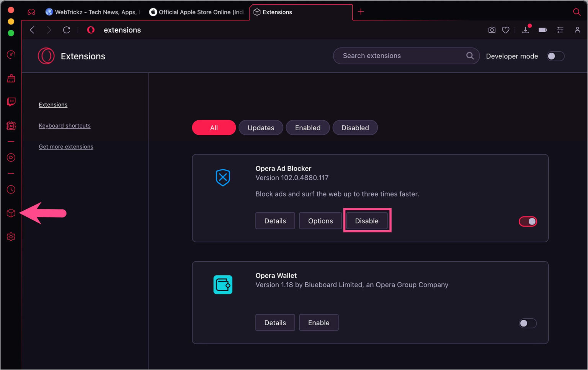Viewport: 588px width, 370px height.
Task: Show only Disabled extensions
Action: pyautogui.click(x=355, y=128)
